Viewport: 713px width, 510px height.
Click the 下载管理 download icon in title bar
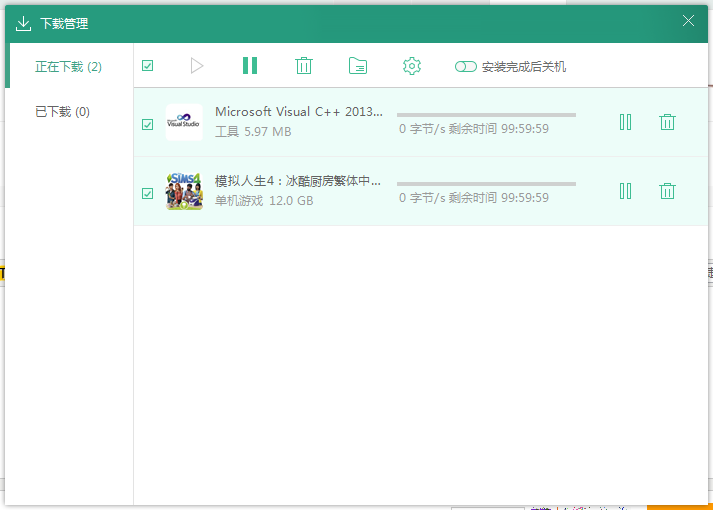click(23, 23)
